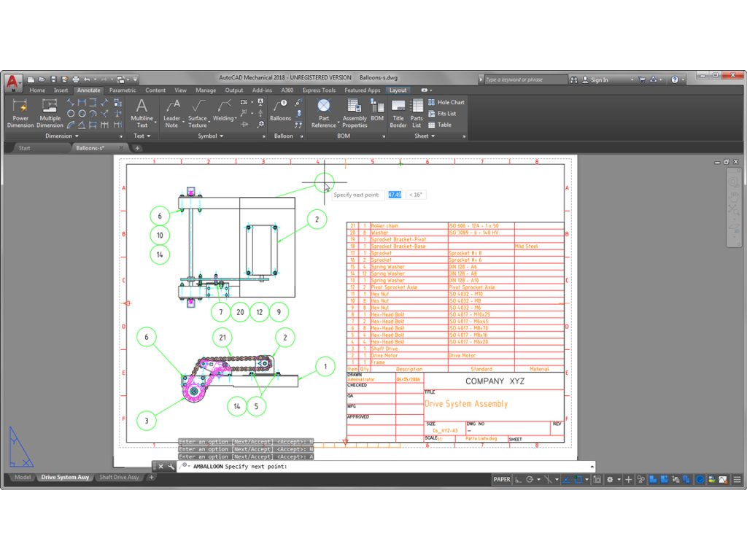Click the Part Reference tool
The height and width of the screenshot is (560, 747).
(x=323, y=113)
